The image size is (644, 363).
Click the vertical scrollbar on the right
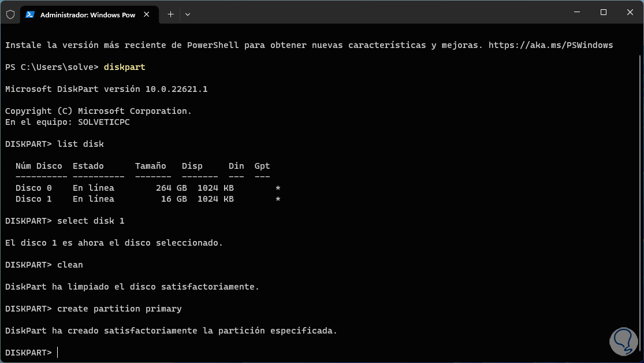point(640,173)
